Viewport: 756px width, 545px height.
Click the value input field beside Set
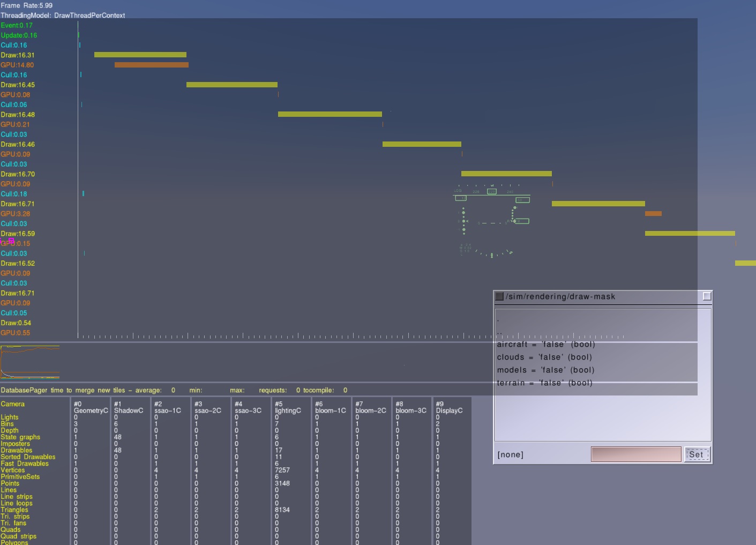635,454
